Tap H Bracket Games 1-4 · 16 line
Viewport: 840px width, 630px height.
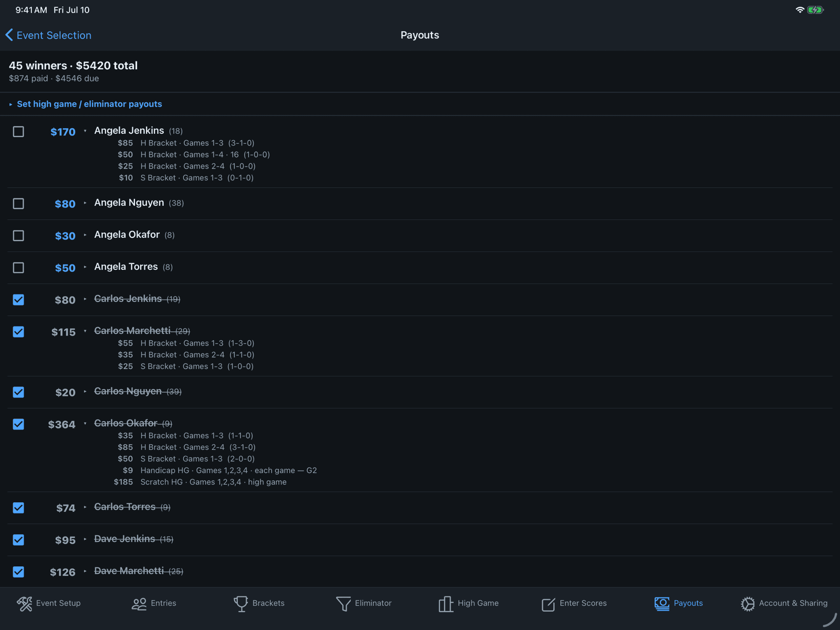coord(194,154)
